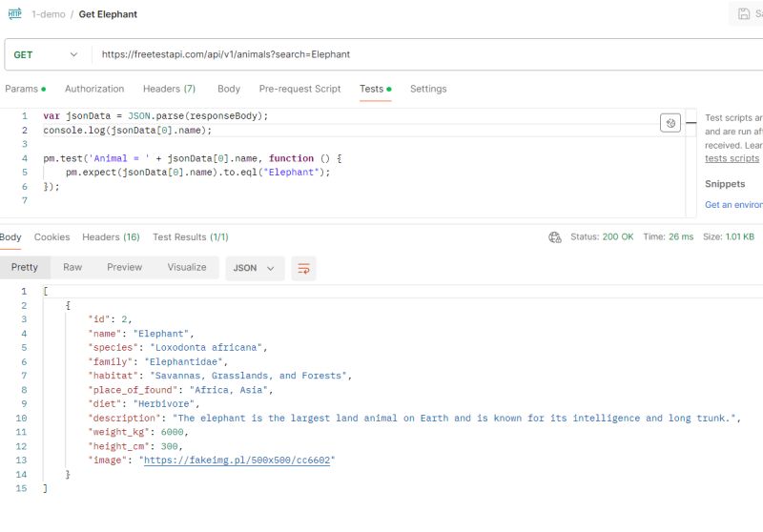This screenshot has height=532, width=763.
Task: Click the save icon at top right
Action: (x=744, y=13)
